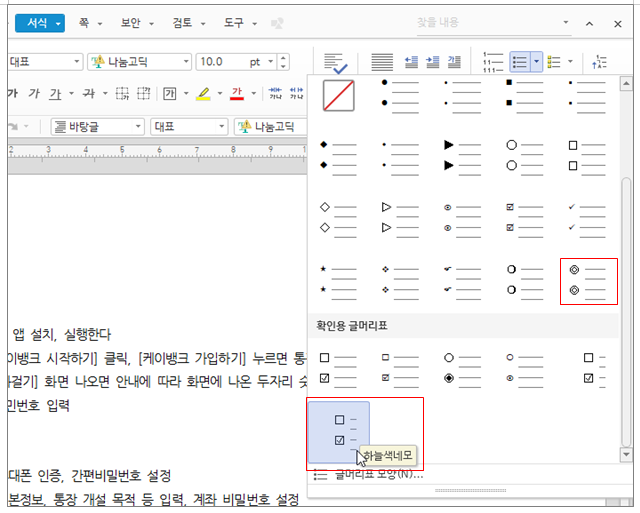Open the 보안 menu
The width and height of the screenshot is (640, 513).
point(137,23)
